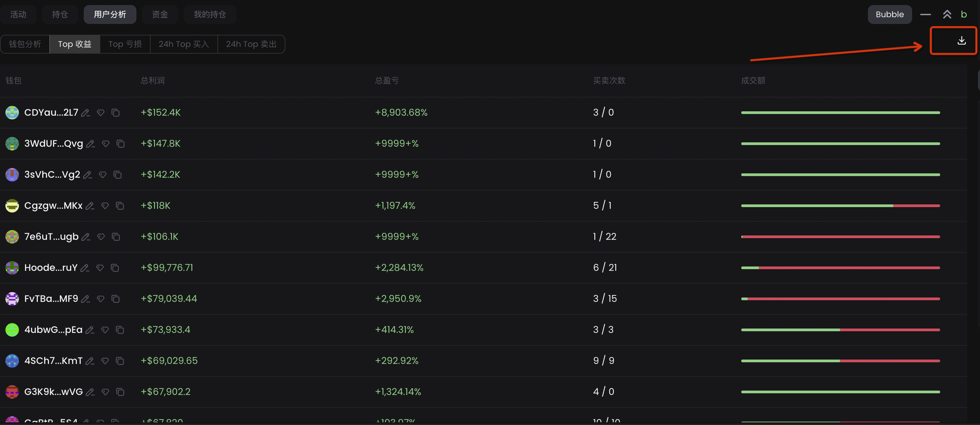Click tag icon beside 3sVhC...Vg2

pyautogui.click(x=103, y=175)
